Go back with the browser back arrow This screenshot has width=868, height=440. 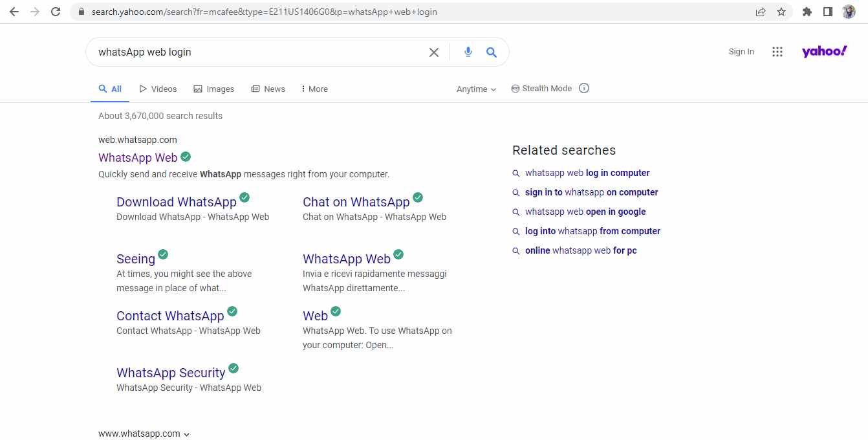[14, 12]
